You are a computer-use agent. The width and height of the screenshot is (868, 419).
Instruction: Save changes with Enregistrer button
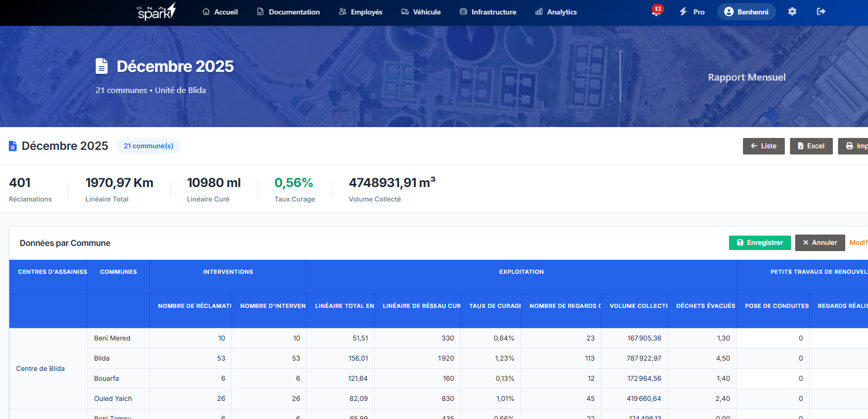tap(760, 243)
